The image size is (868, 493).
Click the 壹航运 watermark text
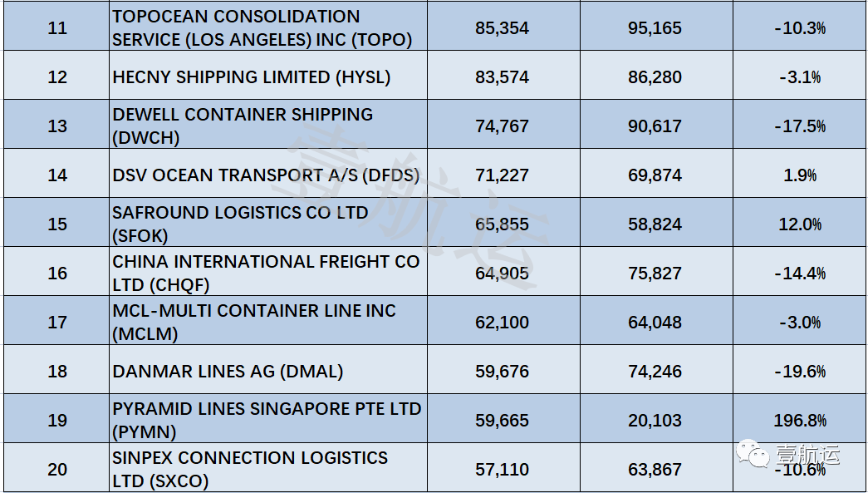pos(808,456)
